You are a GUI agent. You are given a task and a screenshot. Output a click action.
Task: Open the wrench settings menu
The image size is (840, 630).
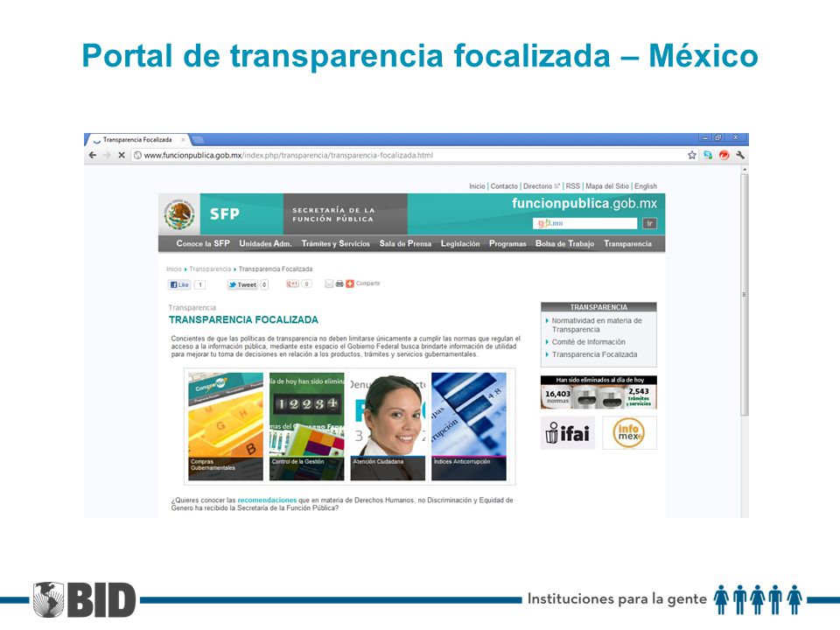tap(740, 156)
